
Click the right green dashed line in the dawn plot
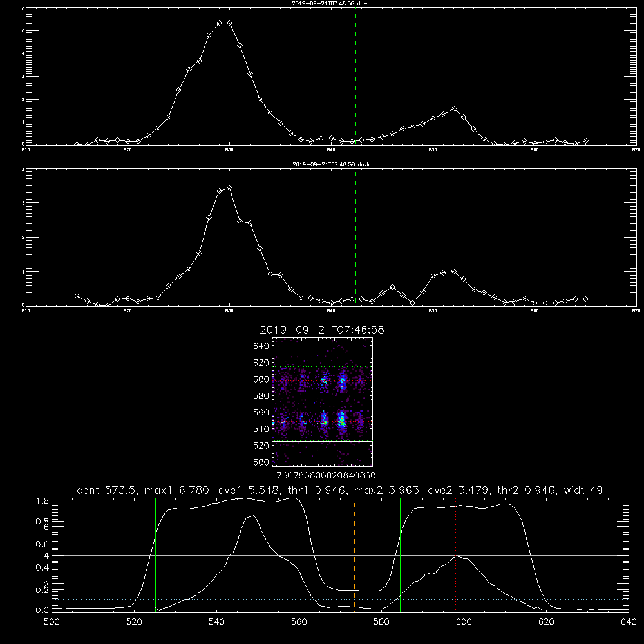click(x=355, y=77)
